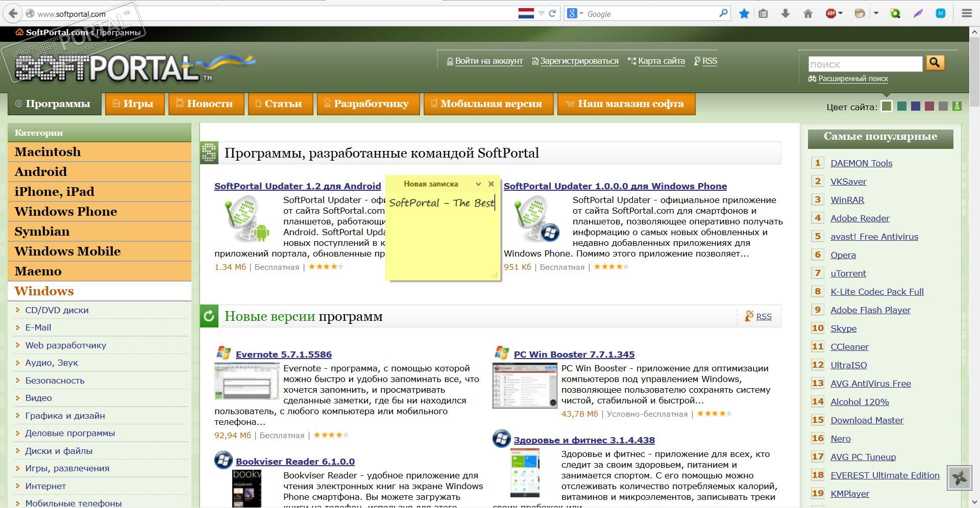Open the Разработчику tab

coord(368,104)
